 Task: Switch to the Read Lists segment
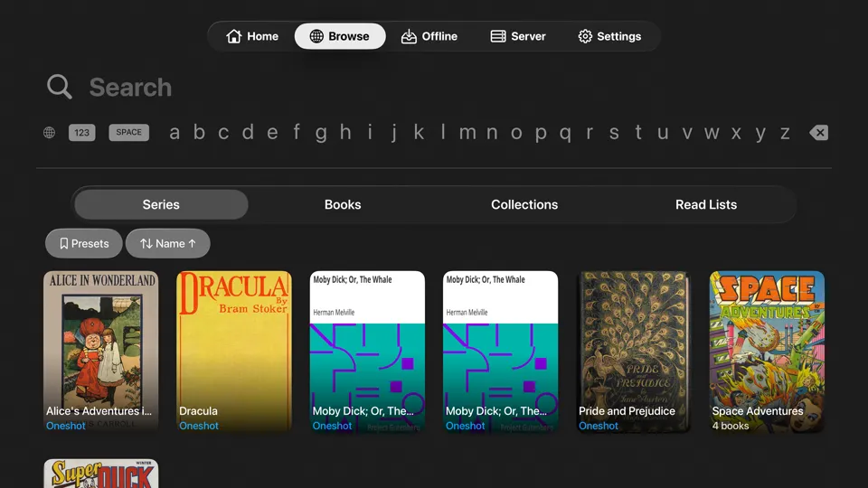[706, 205]
